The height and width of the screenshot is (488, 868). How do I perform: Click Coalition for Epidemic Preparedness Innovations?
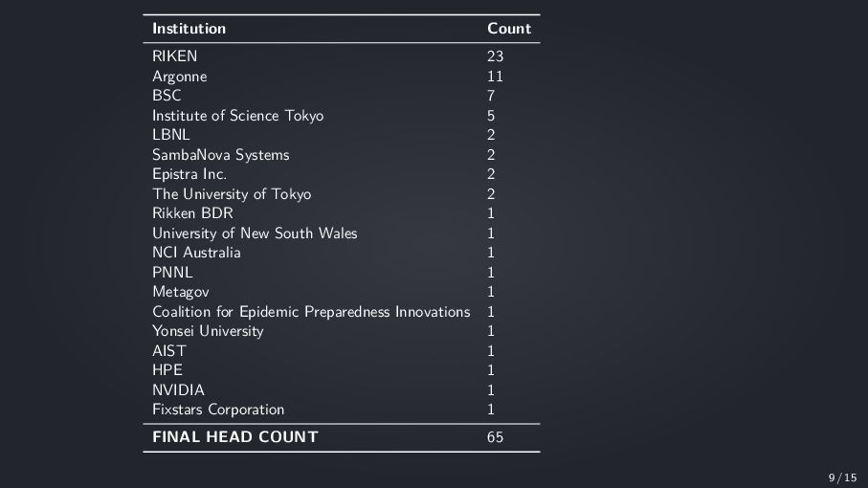click(x=311, y=312)
